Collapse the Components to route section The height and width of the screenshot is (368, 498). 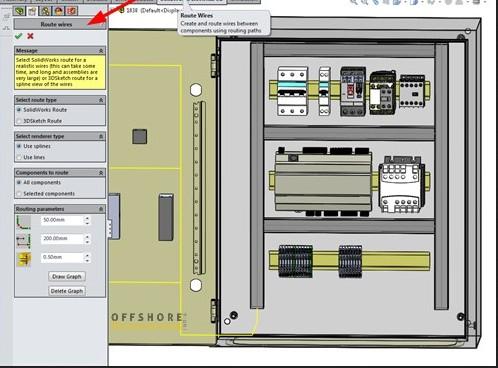coord(101,173)
